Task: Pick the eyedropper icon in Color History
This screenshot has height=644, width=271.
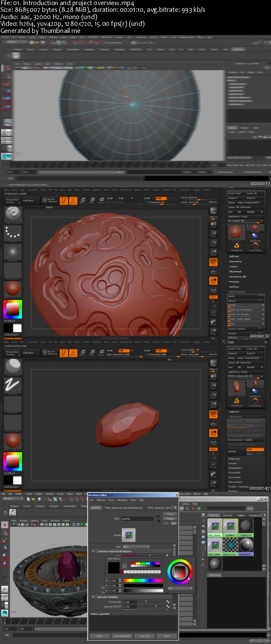Action: pos(125,565)
